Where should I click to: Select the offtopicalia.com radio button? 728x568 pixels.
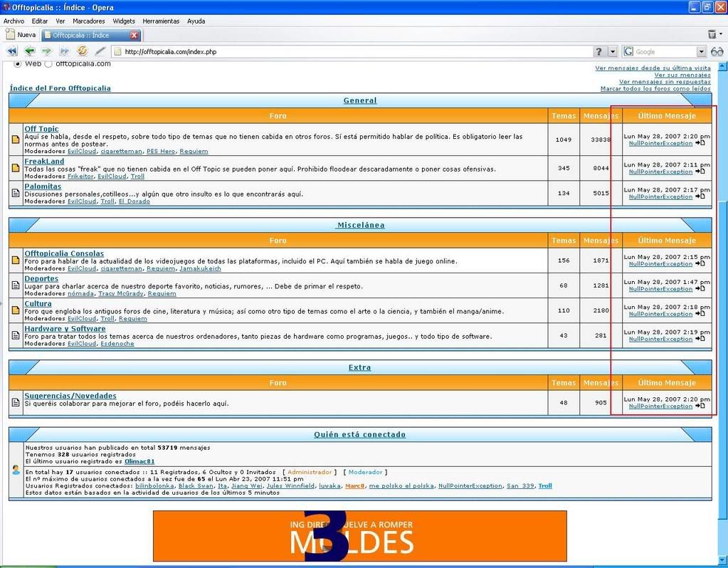48,64
